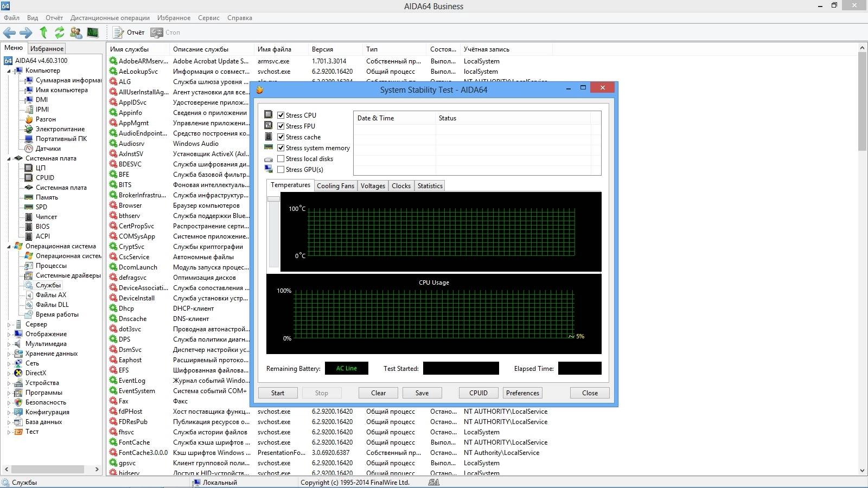Viewport: 868px width, 488px height.
Task: Click the Close button of stability test
Action: click(x=590, y=393)
